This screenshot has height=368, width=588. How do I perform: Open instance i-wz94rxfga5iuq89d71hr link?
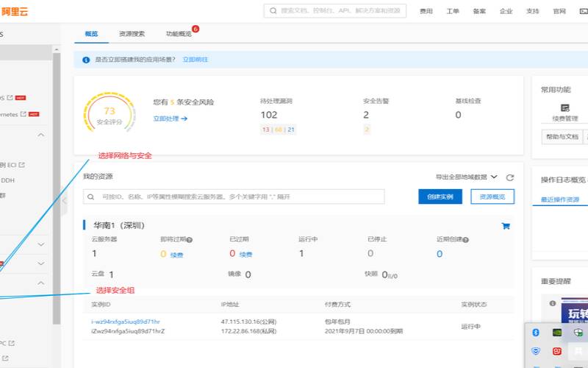126,322
